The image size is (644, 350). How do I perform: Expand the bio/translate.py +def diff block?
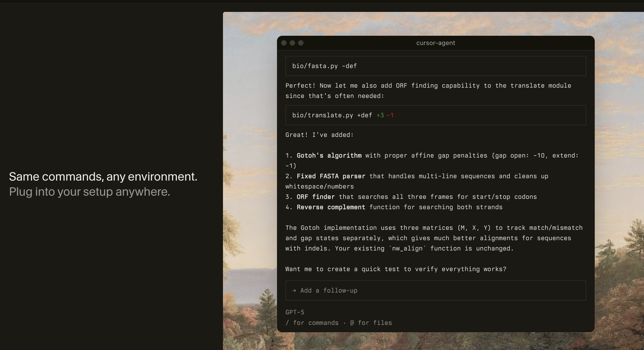pyautogui.click(x=332, y=115)
